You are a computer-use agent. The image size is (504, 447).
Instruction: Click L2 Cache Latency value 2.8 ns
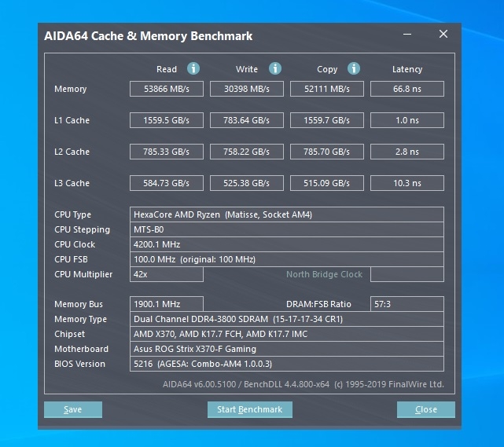pyautogui.click(x=407, y=152)
